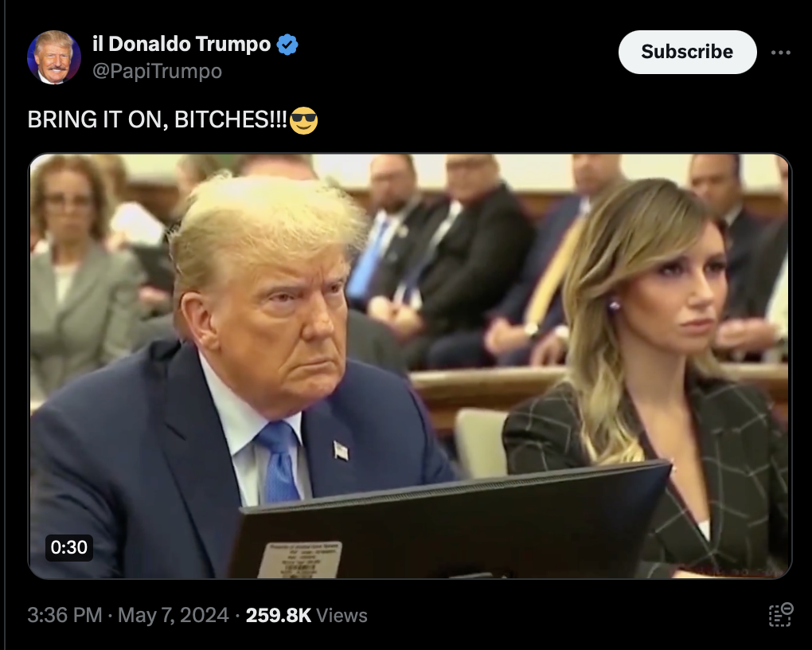The image size is (812, 650).
Task: Open the il Donaldo Trumpo display name
Action: [182, 44]
